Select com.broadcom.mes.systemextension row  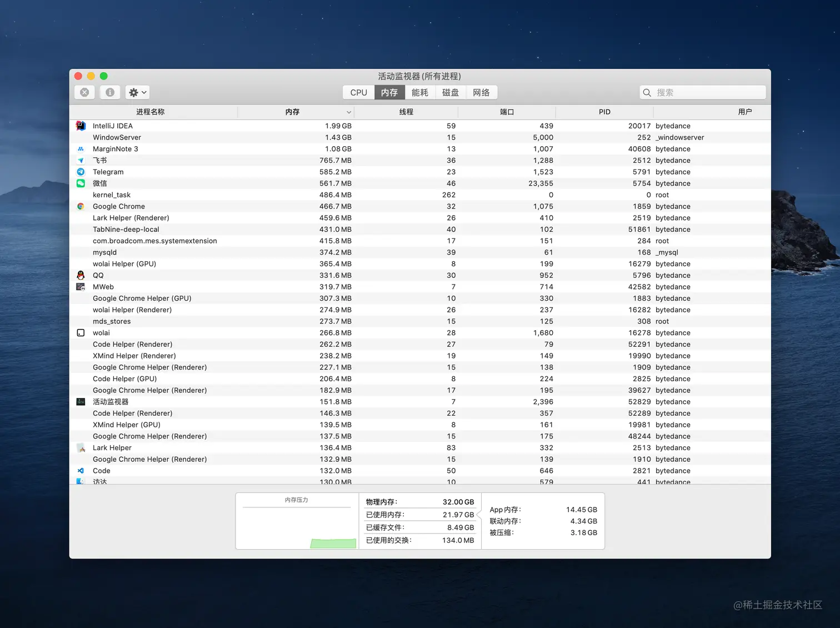420,241
